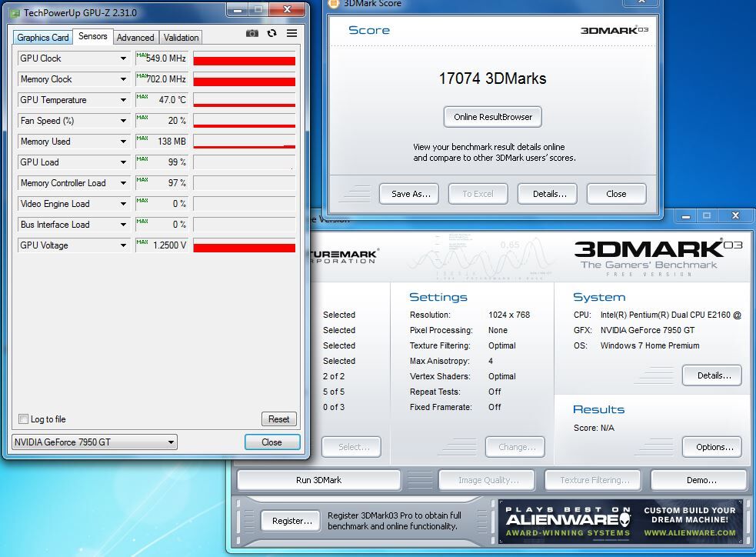The image size is (756, 557).
Task: Expand the Video Engine Load dropdown
Action: pos(123,204)
